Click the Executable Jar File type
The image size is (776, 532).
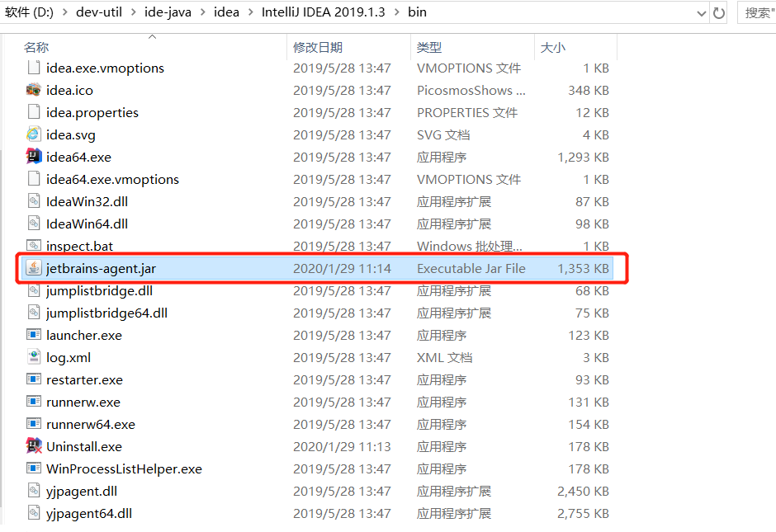tap(471, 268)
